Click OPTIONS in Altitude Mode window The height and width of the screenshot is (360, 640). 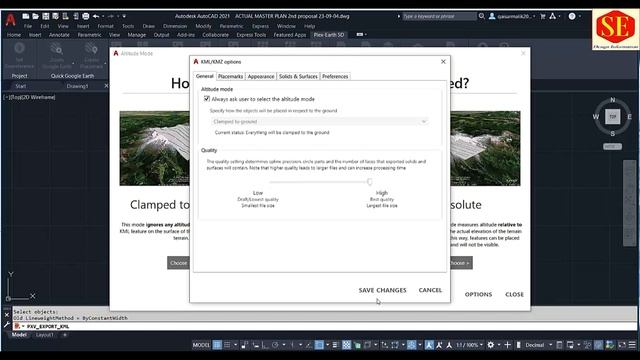[478, 294]
